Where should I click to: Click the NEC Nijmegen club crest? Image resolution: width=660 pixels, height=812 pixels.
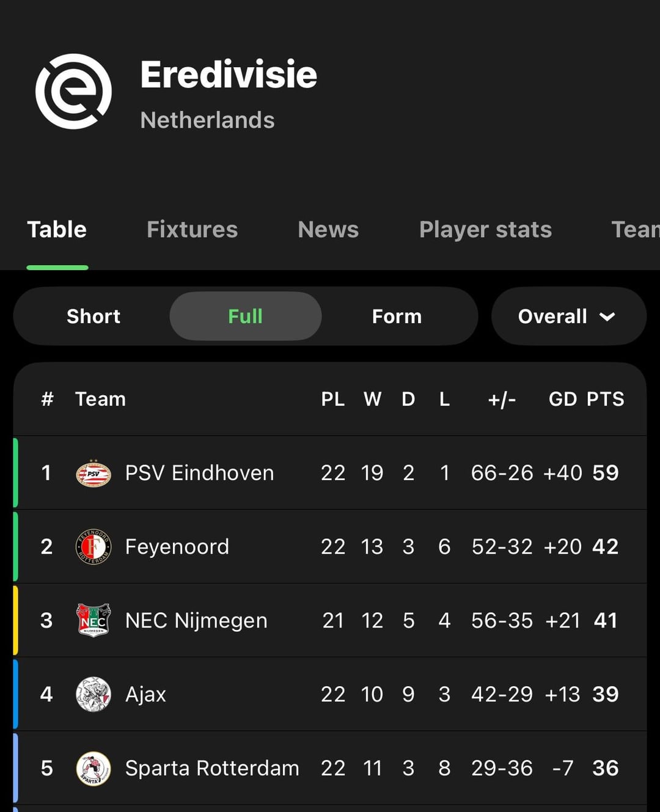[94, 621]
